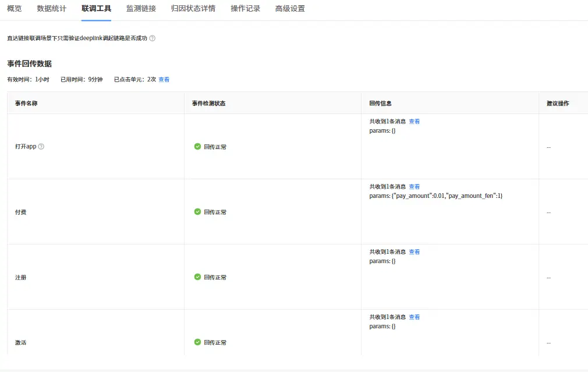Open the 归因状态详情 tab
588x372 pixels.
[193, 9]
